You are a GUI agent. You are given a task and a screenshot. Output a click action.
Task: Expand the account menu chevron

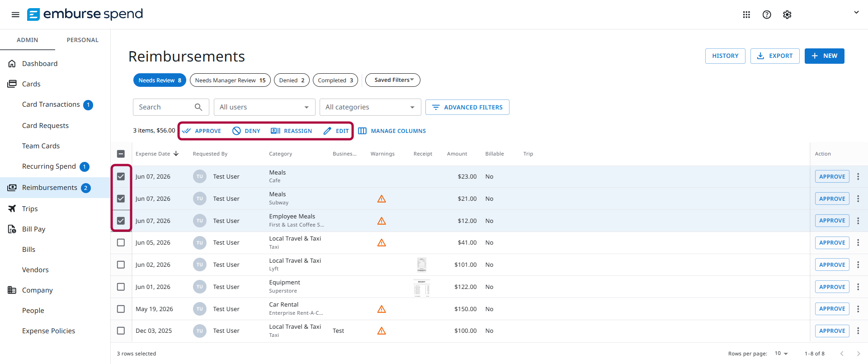(856, 13)
